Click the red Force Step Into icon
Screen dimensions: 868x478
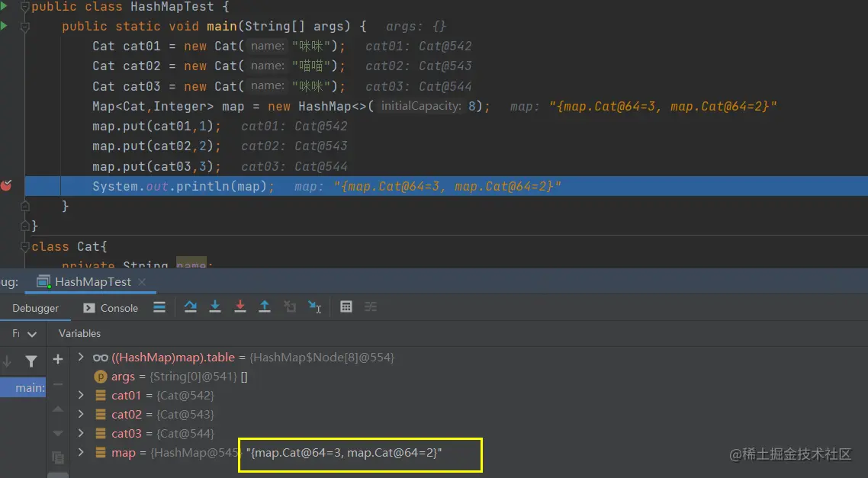coord(240,307)
